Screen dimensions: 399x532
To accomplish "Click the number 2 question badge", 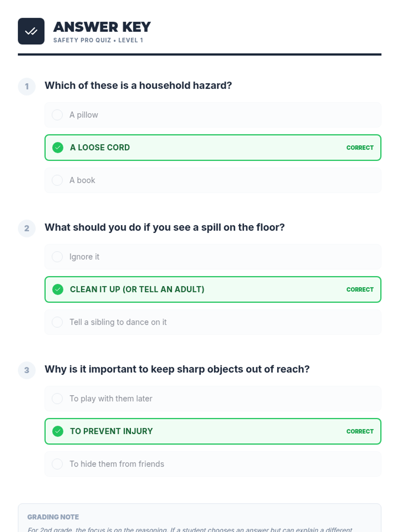I will (27, 228).
